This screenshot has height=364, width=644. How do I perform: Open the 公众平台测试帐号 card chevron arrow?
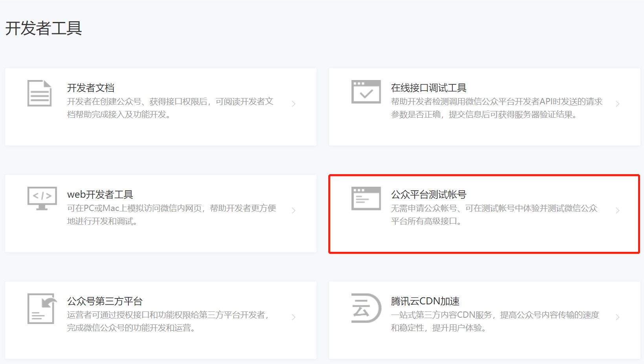pyautogui.click(x=618, y=210)
